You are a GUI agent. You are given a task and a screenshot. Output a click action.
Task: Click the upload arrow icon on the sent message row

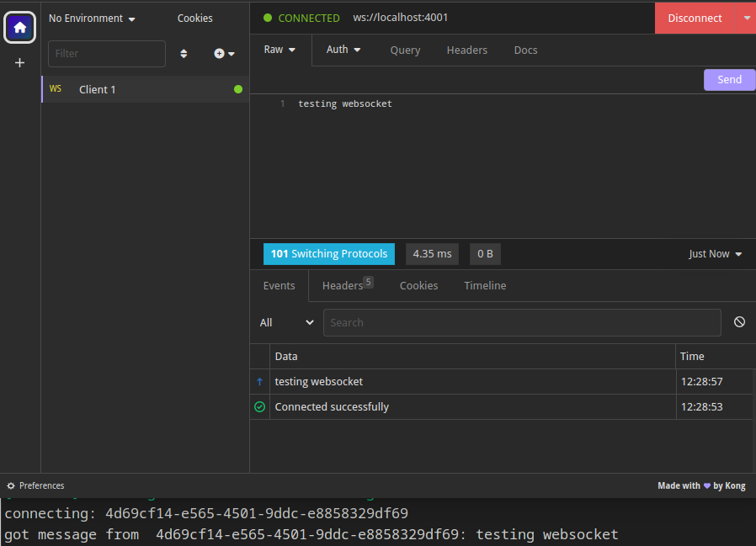point(260,381)
